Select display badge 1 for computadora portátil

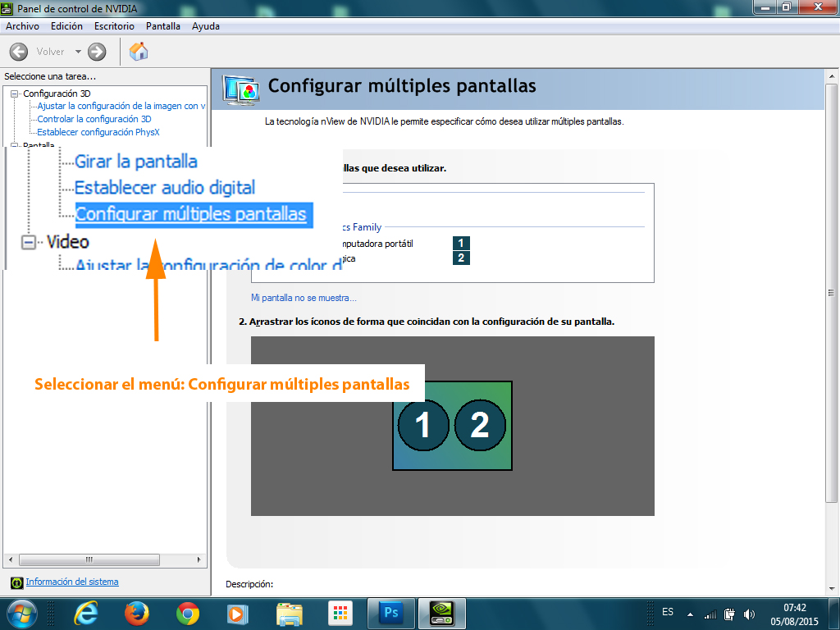coord(461,243)
